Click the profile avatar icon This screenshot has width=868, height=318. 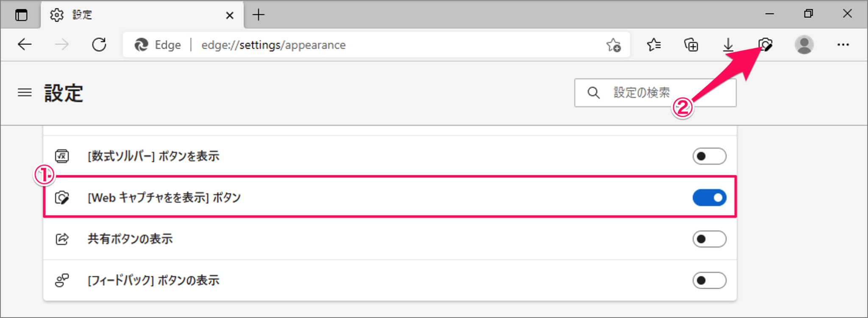coord(804,44)
